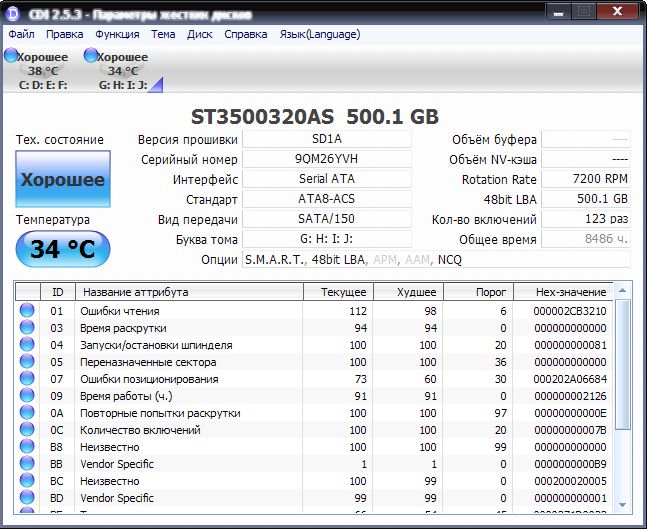Click the Serial ATA interface field
This screenshot has width=647, height=529.
[x=327, y=179]
